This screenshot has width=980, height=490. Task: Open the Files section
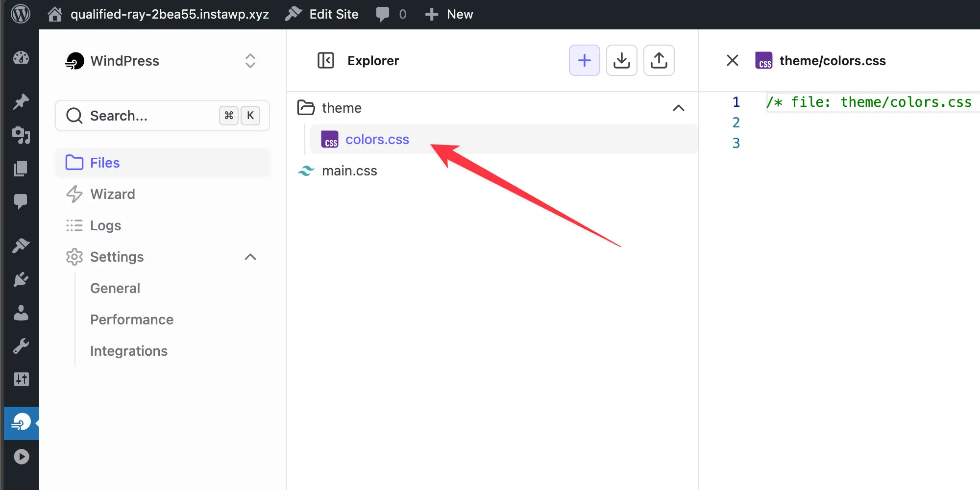coord(162,163)
